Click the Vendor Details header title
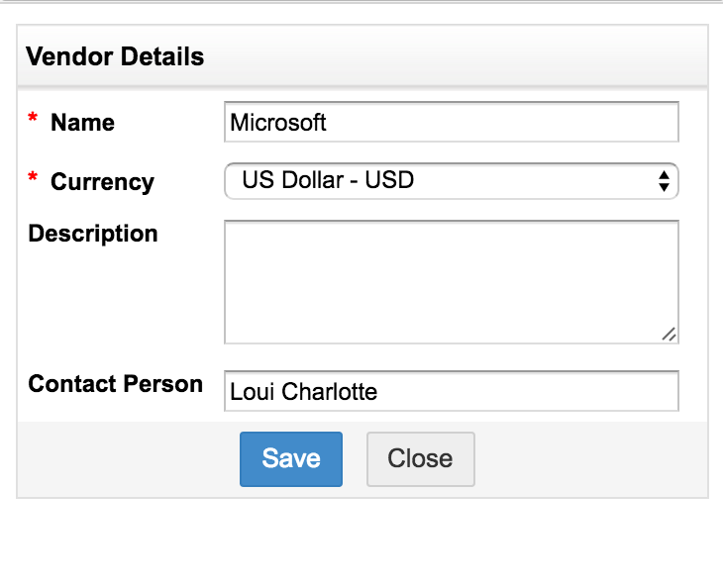The height and width of the screenshot is (588, 723). pyautogui.click(x=115, y=56)
